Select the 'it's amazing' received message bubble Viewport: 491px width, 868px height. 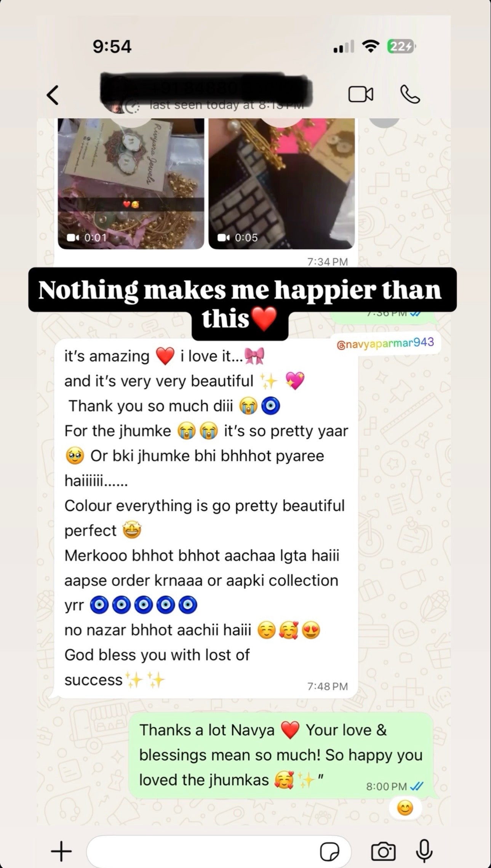(206, 518)
